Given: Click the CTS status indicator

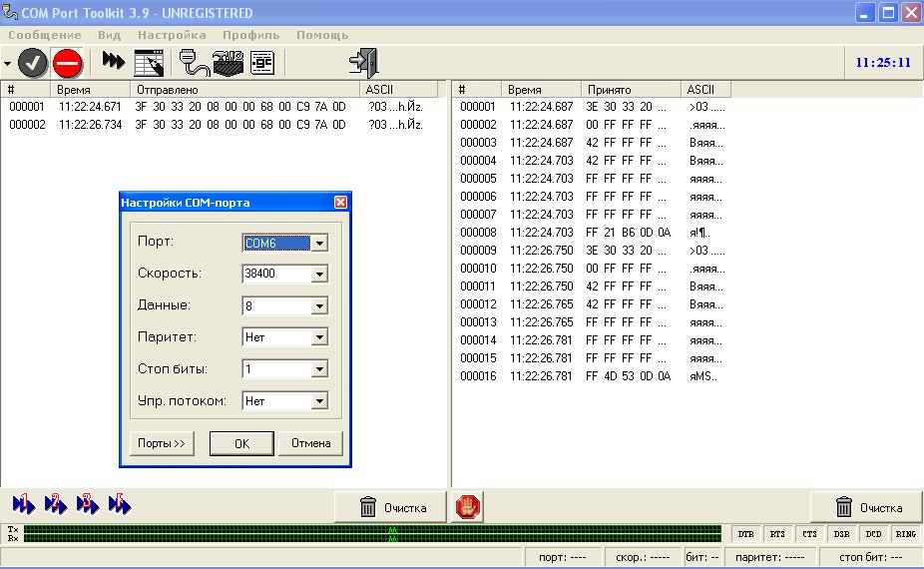Looking at the screenshot, I should point(809,534).
